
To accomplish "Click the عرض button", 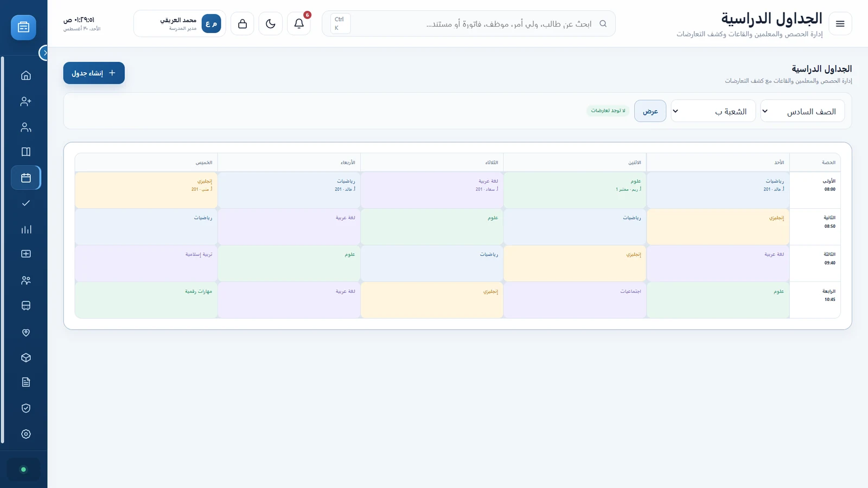I will point(650,111).
